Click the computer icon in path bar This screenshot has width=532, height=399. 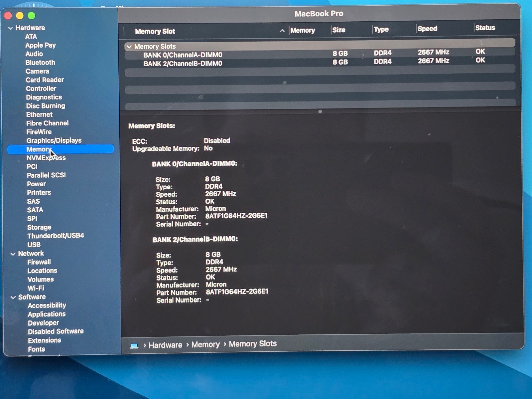pyautogui.click(x=134, y=346)
